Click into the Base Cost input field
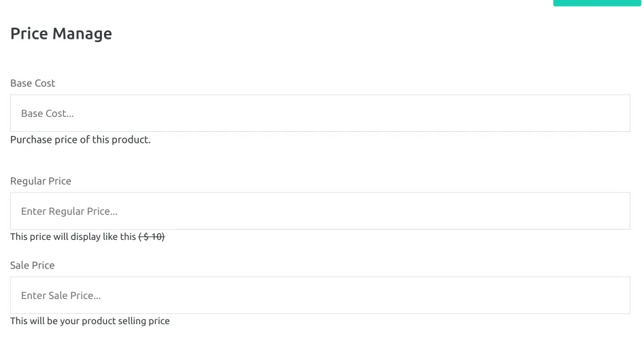The image size is (644, 350). pos(320,113)
